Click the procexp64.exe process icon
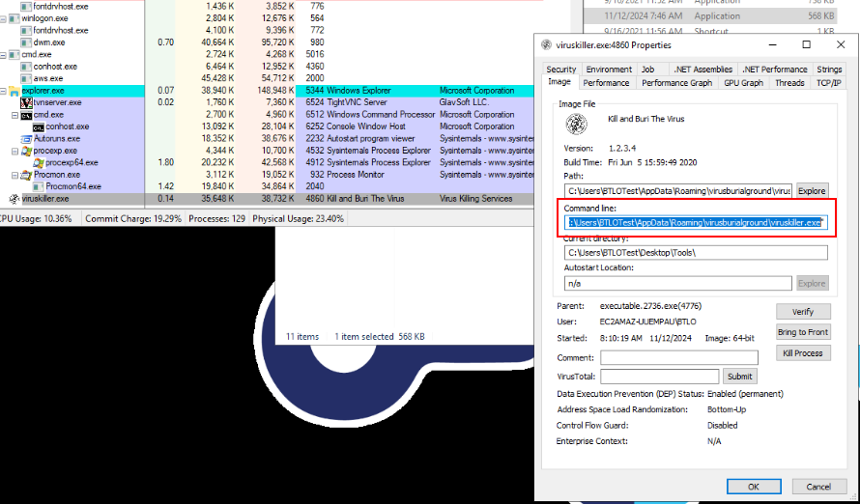 (39, 163)
